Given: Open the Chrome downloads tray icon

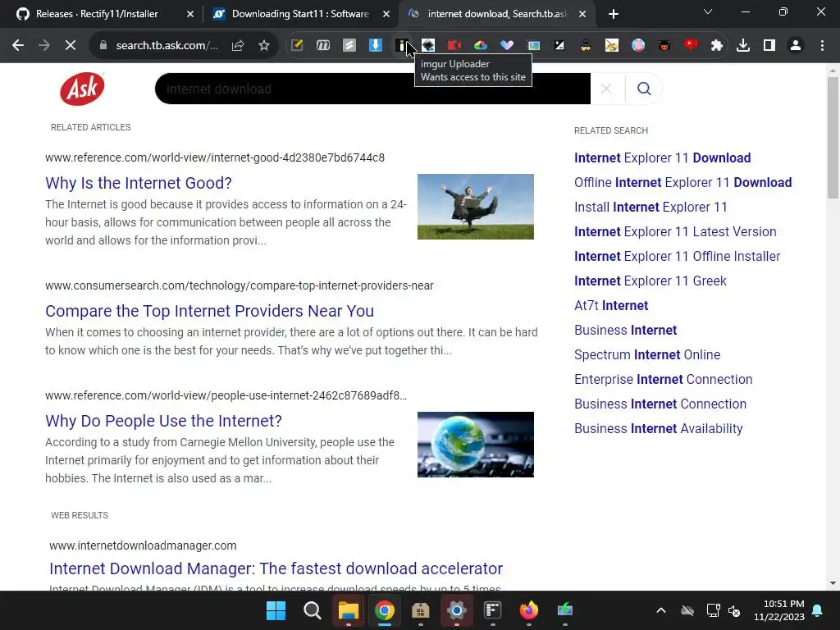Looking at the screenshot, I should [743, 46].
